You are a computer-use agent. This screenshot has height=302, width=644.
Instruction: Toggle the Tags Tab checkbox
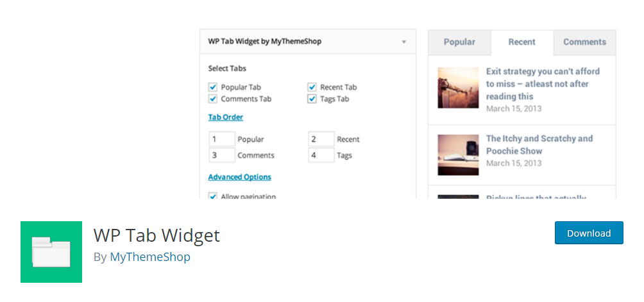tap(312, 99)
